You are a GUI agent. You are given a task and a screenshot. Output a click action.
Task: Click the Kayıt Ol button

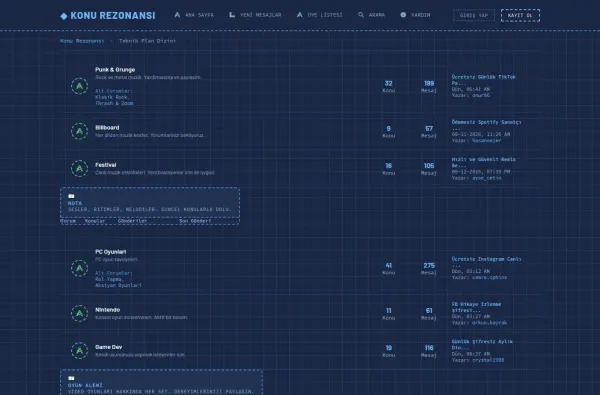[x=520, y=15]
